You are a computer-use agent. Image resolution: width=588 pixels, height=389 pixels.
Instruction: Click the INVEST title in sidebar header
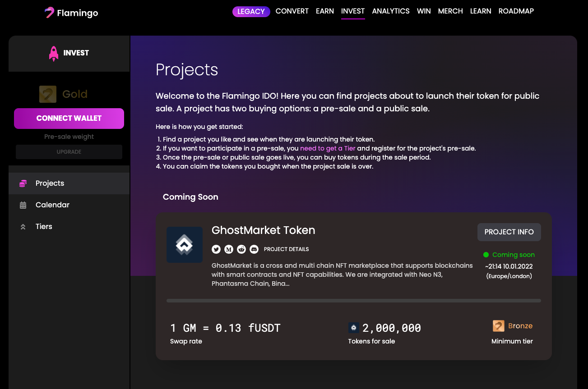click(x=76, y=53)
